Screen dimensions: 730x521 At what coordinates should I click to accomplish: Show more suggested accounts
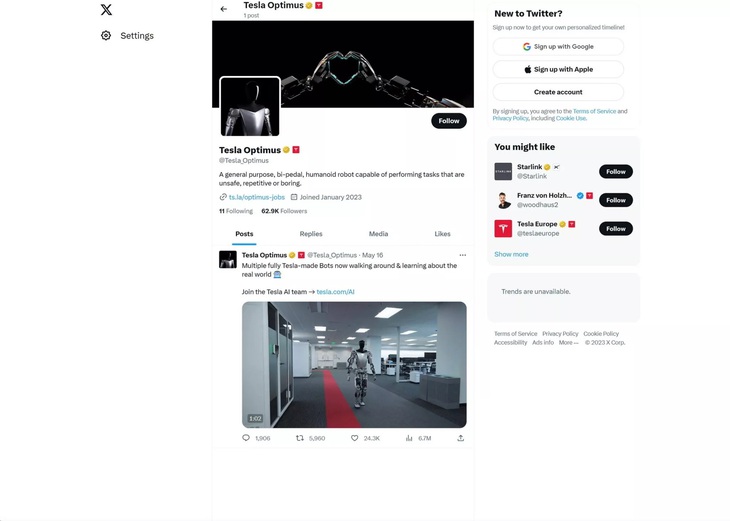(x=511, y=254)
